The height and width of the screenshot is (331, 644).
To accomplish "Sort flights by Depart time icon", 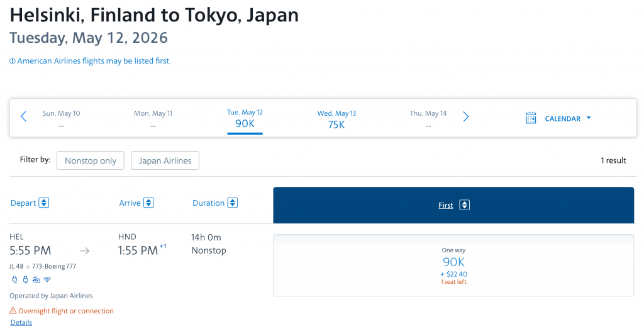I will tap(44, 203).
